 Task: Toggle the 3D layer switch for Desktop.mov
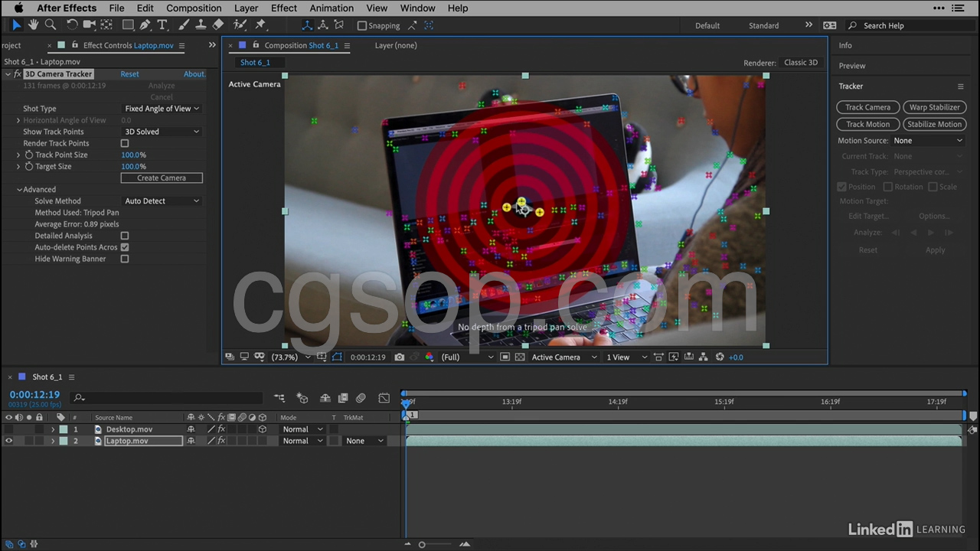[263, 429]
